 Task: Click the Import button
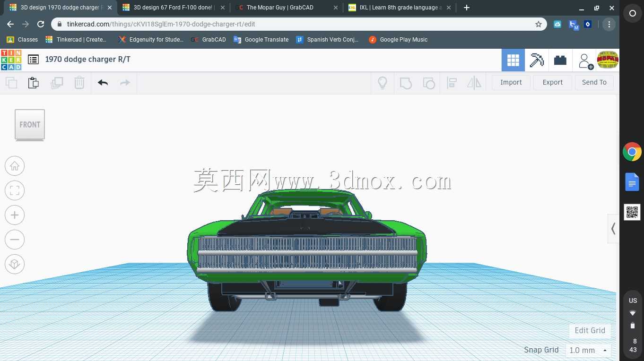[511, 82]
